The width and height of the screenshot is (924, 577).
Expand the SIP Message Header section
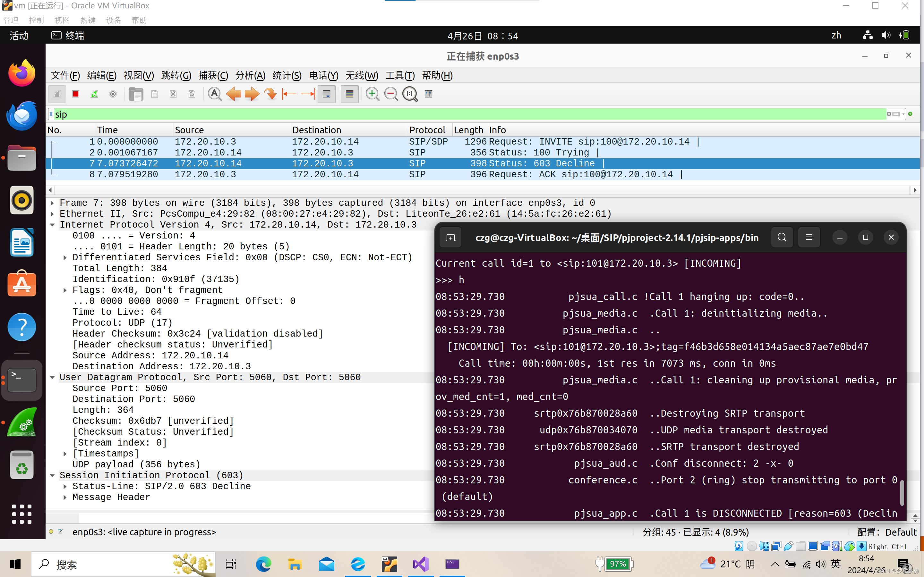[x=65, y=497]
